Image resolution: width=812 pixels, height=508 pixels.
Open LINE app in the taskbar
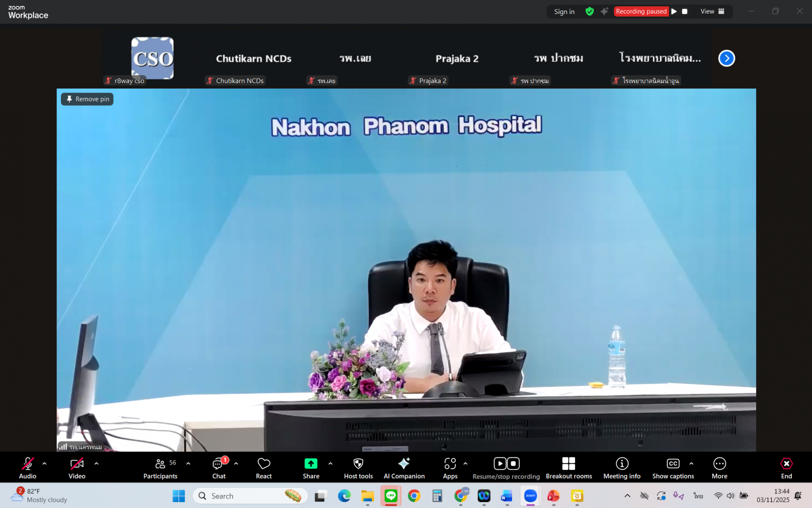[391, 496]
